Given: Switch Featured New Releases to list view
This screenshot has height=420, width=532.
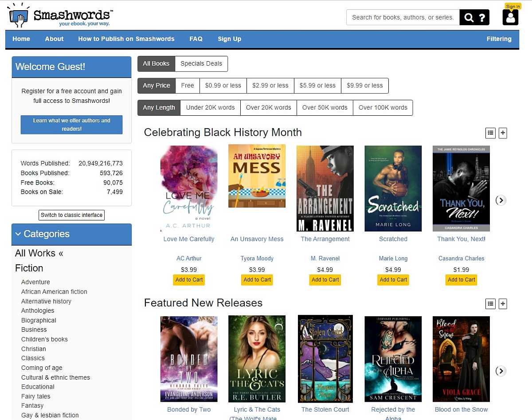Looking at the screenshot, I should tap(490, 304).
